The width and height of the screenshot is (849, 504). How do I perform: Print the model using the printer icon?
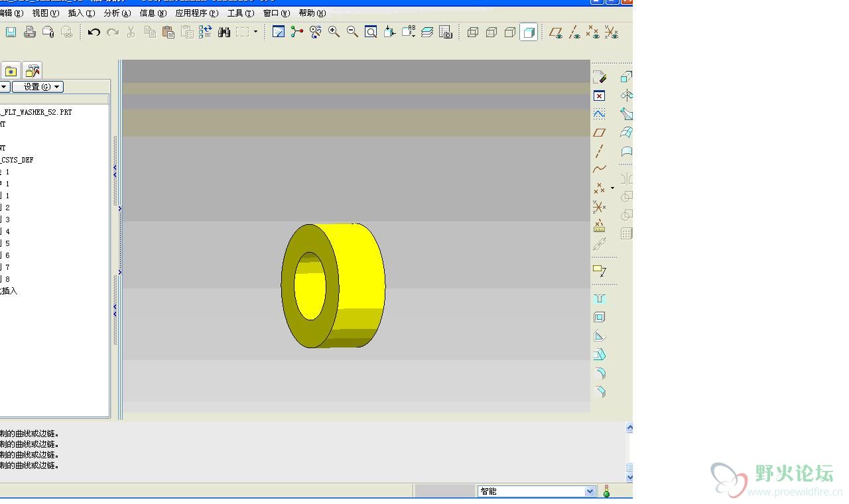(29, 32)
